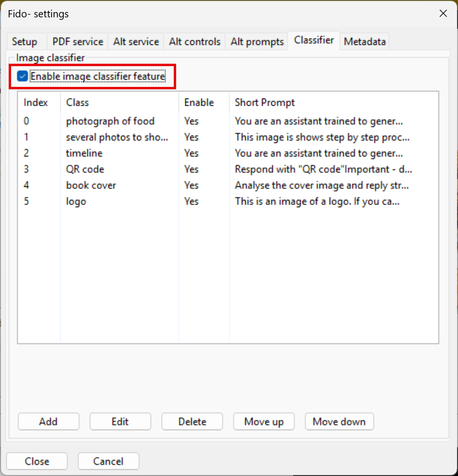Click the Move down button
Viewport: 458px width, 476px height.
[x=339, y=421]
